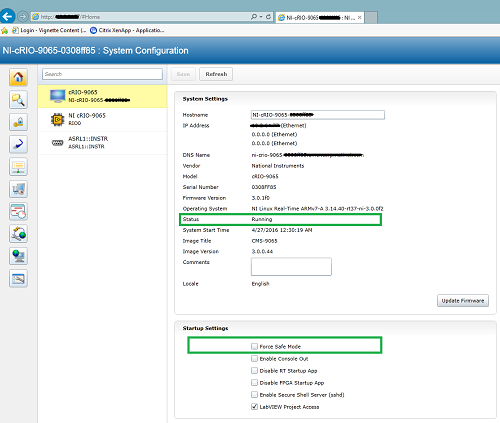Check Disable RT Startup App
This screenshot has width=500, height=423.
[x=254, y=371]
